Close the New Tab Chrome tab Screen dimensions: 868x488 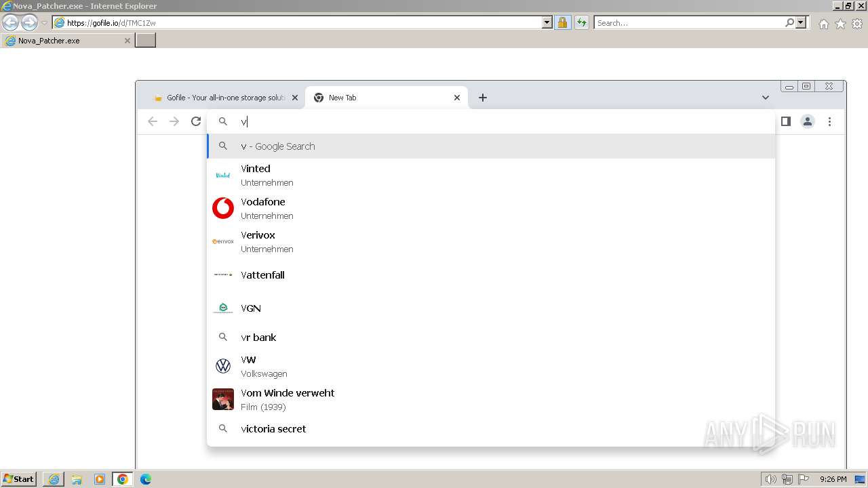click(457, 98)
